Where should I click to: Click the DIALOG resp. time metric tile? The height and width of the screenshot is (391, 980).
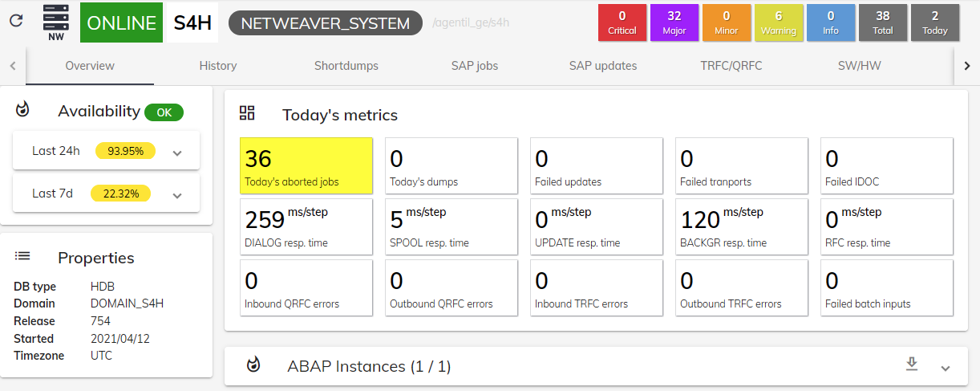tap(306, 227)
